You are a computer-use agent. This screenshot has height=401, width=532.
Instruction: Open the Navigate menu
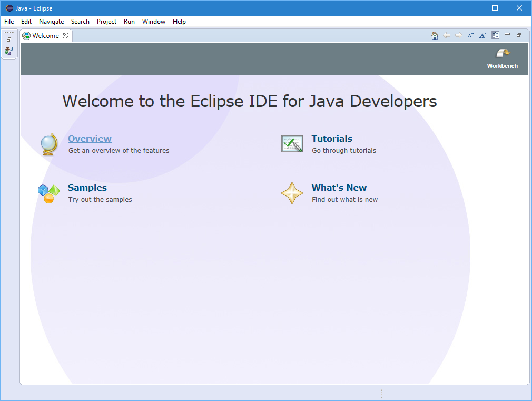(51, 22)
